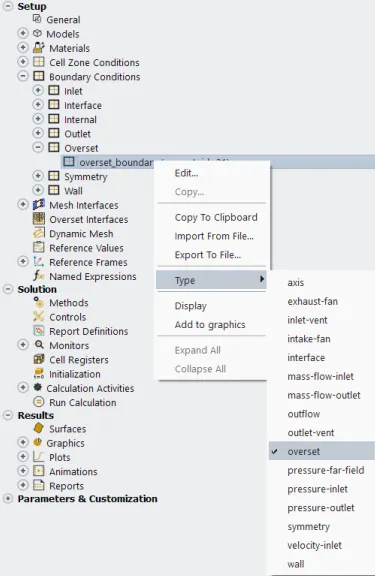Set boundary type to exhaust-fan
Image resolution: width=375 pixels, height=576 pixels.
pos(322,301)
